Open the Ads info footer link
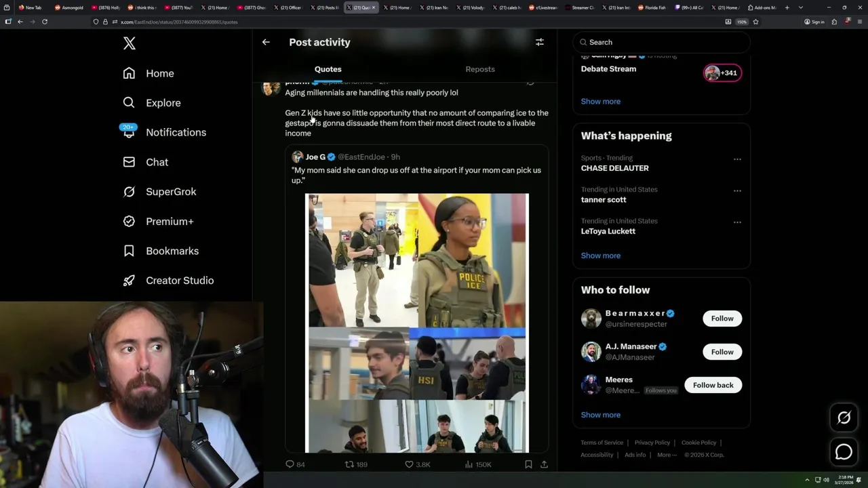The image size is (868, 488). [635, 455]
